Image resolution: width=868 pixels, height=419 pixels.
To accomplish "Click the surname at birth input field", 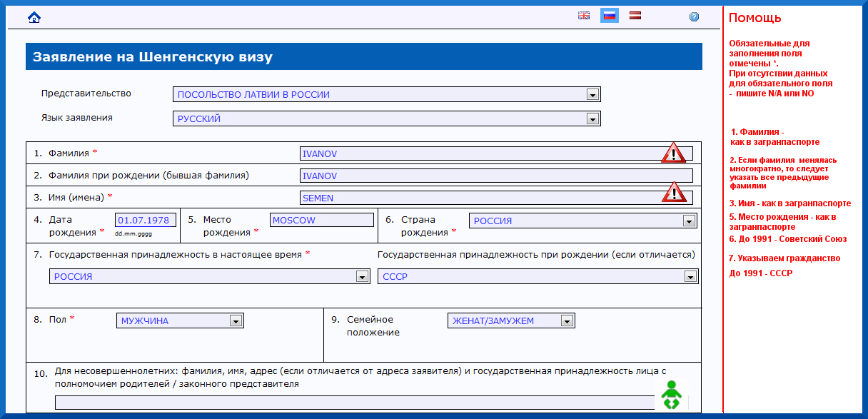I will tap(496, 176).
